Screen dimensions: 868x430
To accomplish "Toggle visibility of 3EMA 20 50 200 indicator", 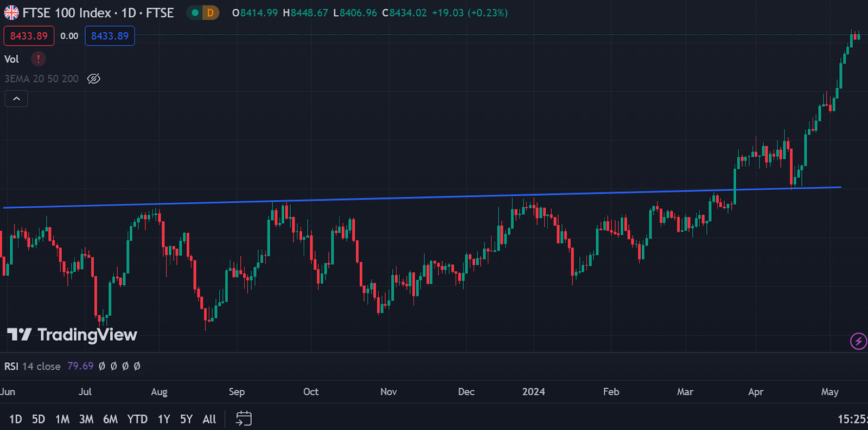I will click(x=94, y=79).
